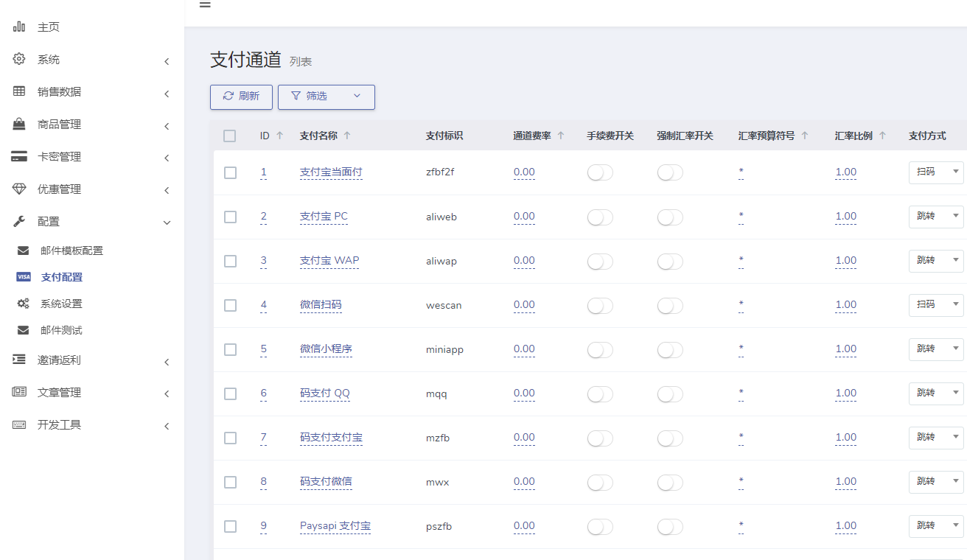967x560 pixels.
Task: Expand the 销售数据 sidebar menu
Action: pyautogui.click(x=92, y=92)
